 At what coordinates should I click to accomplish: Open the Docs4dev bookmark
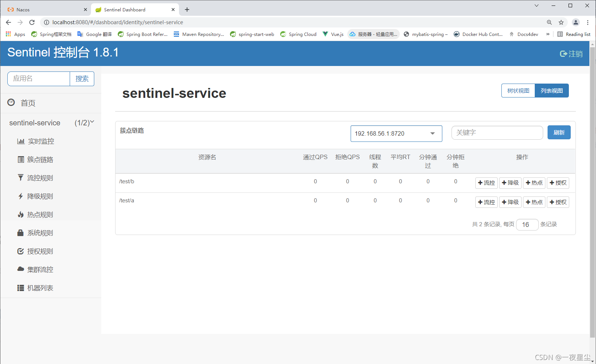tap(524, 34)
